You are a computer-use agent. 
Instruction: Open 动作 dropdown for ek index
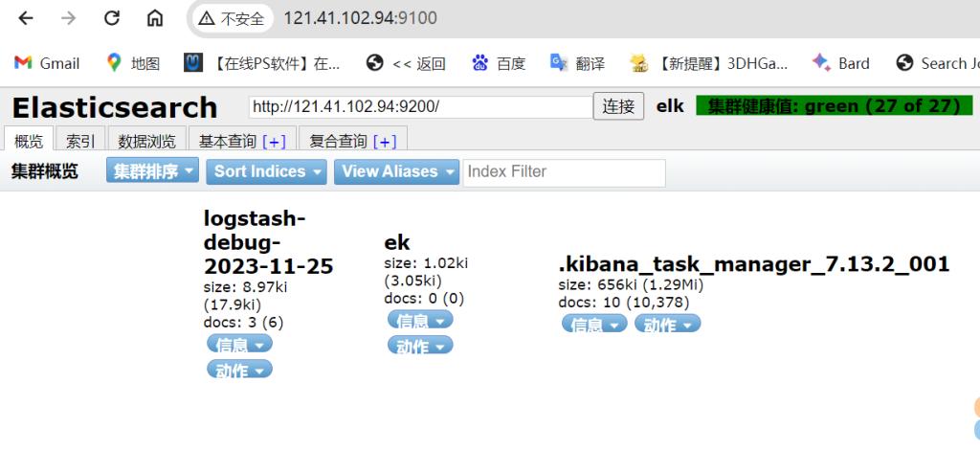[x=420, y=346]
